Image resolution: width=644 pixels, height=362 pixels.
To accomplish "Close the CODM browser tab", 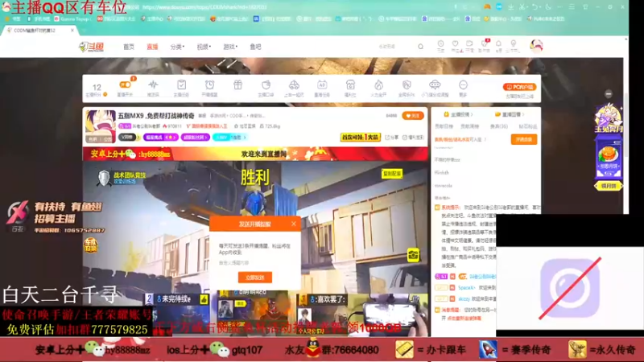I will 72,31.
